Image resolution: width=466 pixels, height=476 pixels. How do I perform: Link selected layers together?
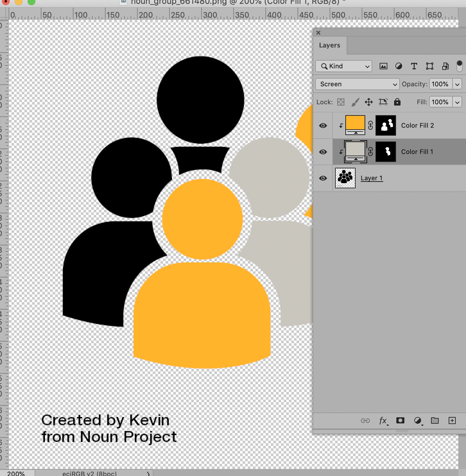tap(366, 420)
